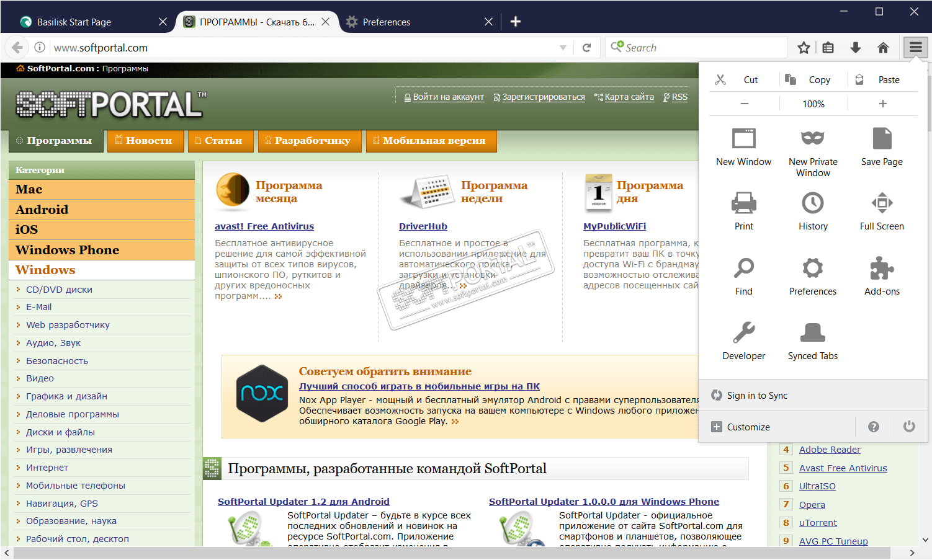Click the vertical scrollbar down arrow
The image size is (932, 560).
926,540
